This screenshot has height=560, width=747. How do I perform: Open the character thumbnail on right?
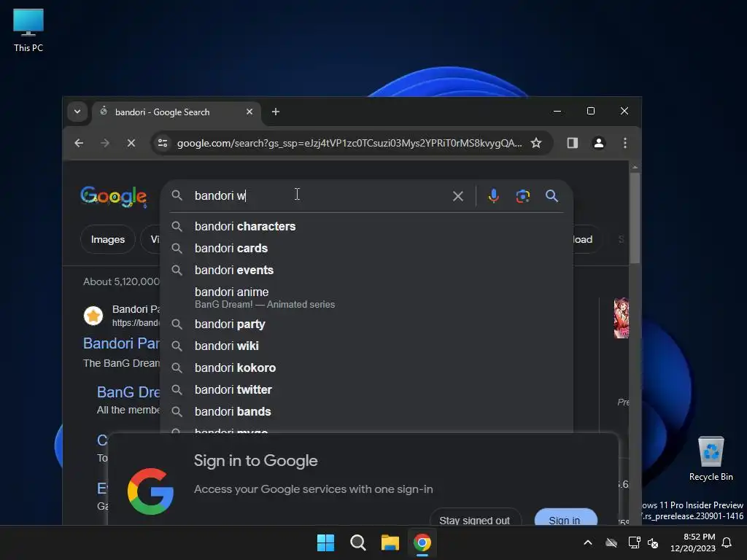point(622,318)
